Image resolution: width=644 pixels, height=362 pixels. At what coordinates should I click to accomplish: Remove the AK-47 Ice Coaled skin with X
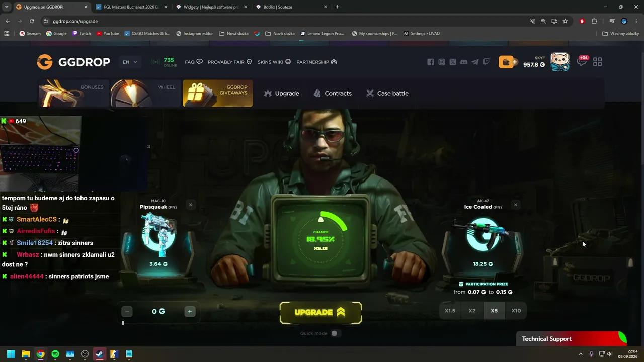coord(516,205)
